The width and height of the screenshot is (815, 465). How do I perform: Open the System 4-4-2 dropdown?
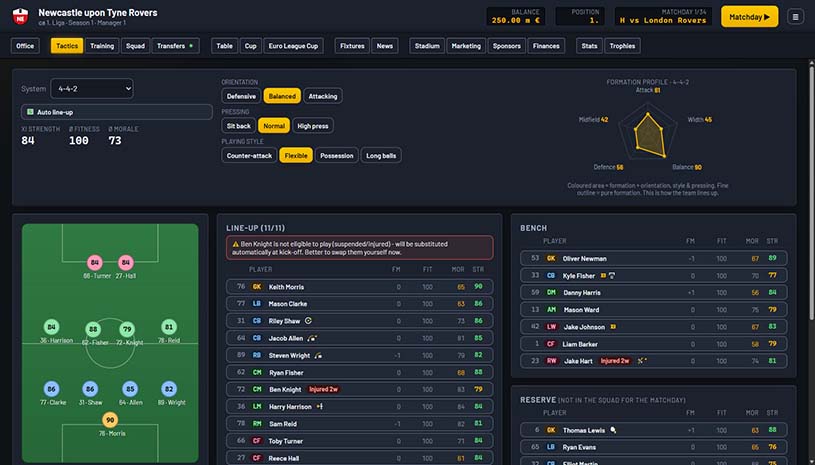pos(92,89)
